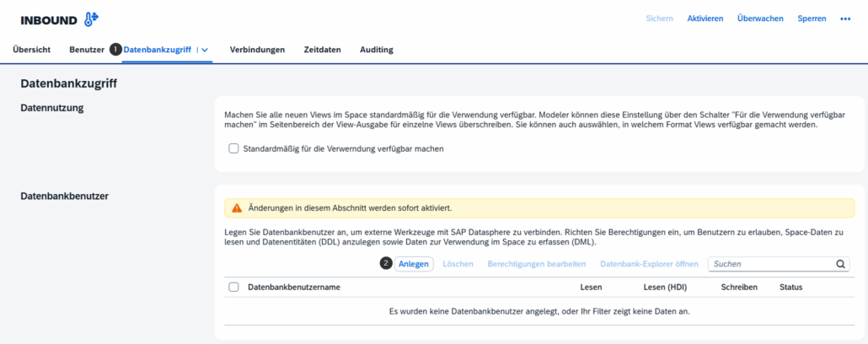The width and height of the screenshot is (868, 344).
Task: Switch to the Übersicht tab
Action: click(x=31, y=50)
